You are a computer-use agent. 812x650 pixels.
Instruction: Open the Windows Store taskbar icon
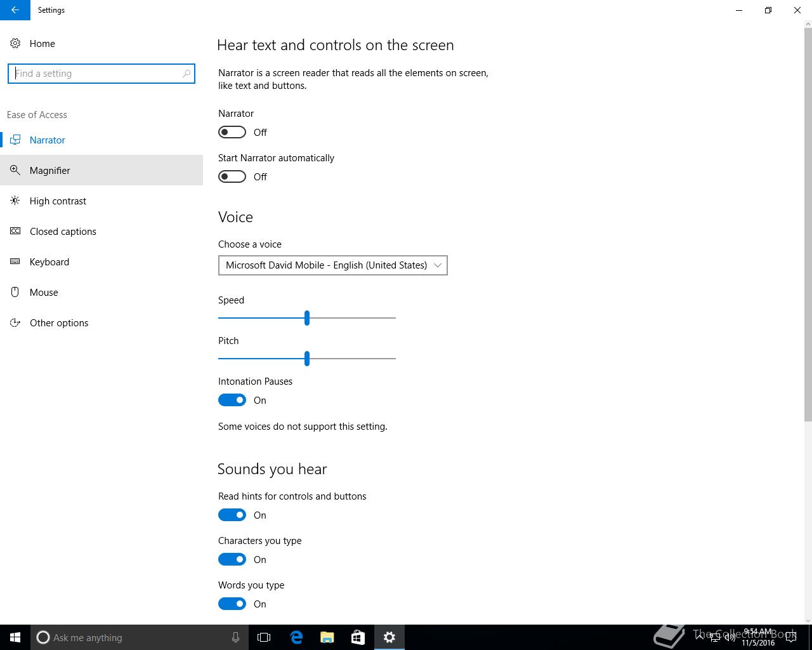tap(358, 637)
